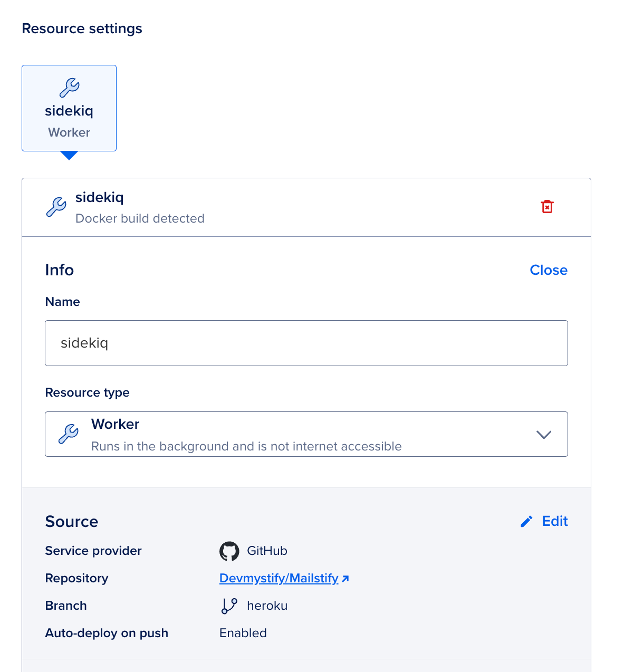Collapse the Info section via Close
The height and width of the screenshot is (672, 634).
(x=549, y=270)
